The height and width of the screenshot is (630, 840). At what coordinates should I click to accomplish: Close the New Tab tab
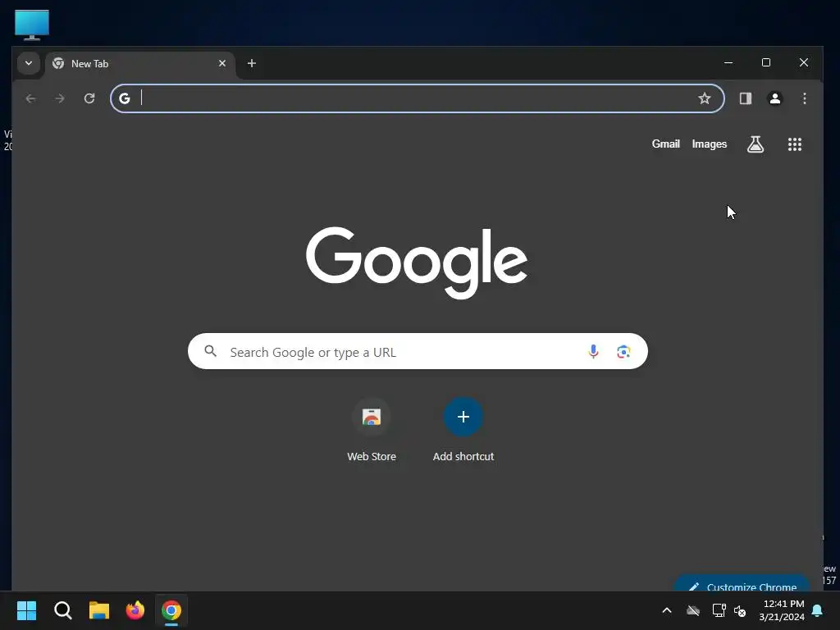tap(222, 63)
